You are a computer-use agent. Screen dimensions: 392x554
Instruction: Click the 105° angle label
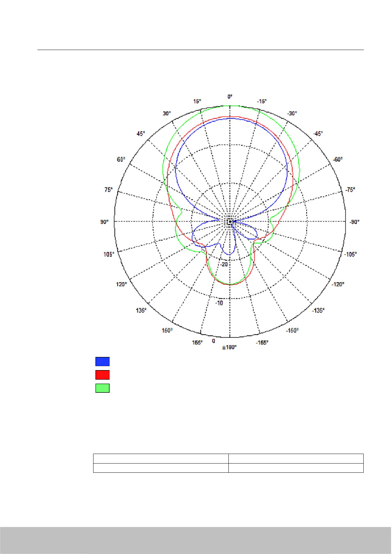point(109,254)
